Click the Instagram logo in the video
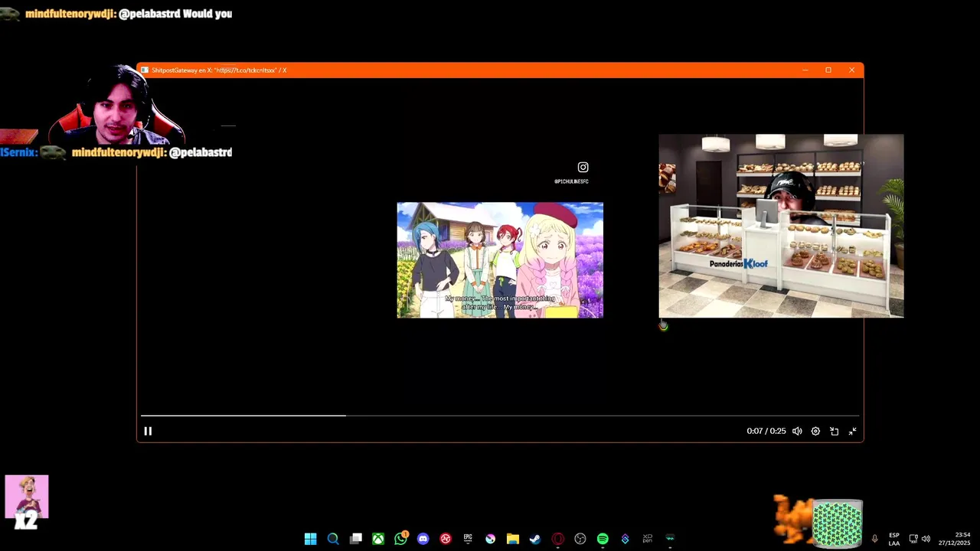 click(583, 167)
